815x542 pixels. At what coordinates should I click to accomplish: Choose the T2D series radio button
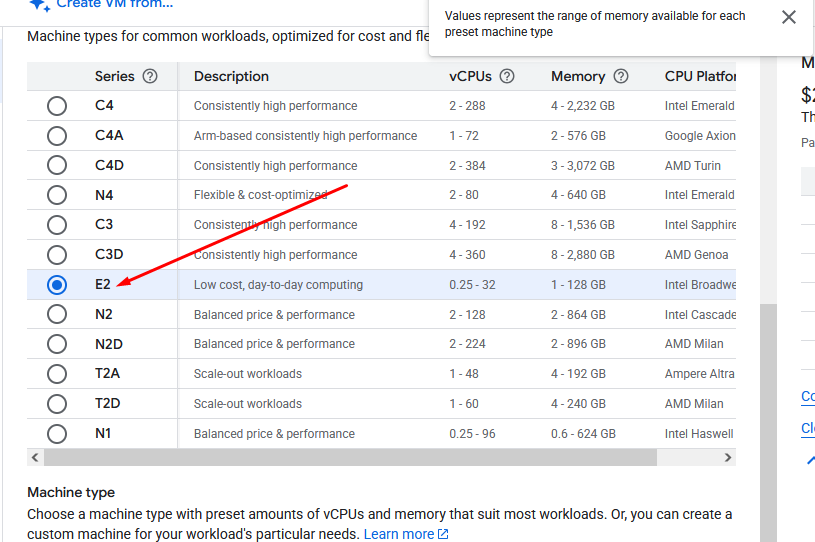coord(57,404)
